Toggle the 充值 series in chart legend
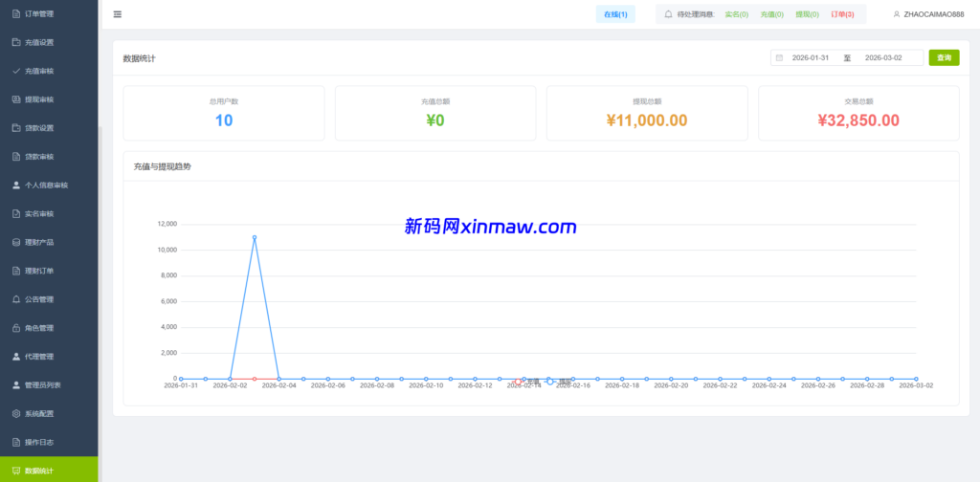The image size is (980, 482). (x=527, y=382)
